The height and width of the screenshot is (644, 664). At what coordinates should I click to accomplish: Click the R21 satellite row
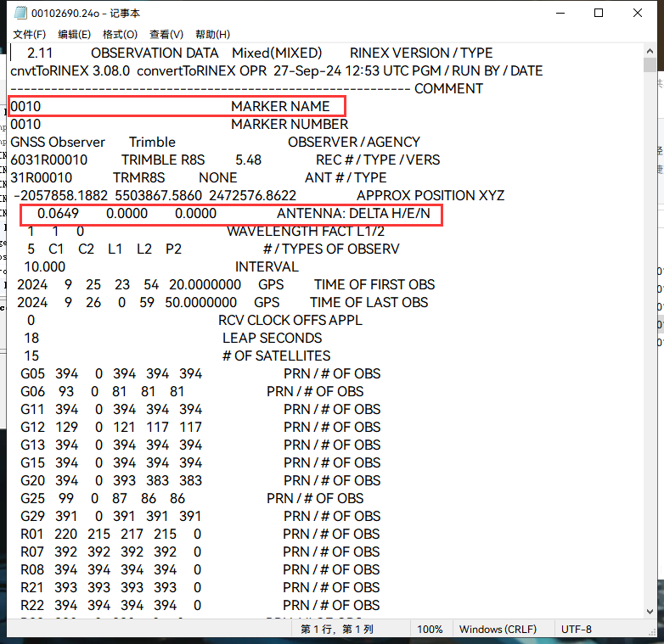pyautogui.click(x=200, y=587)
